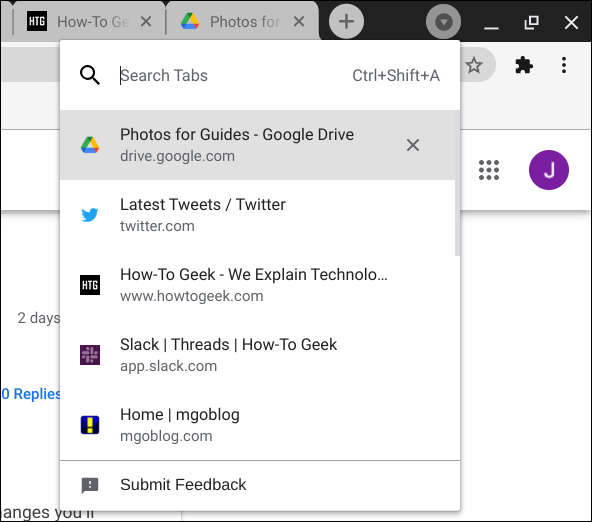
Task: Click Submit Feedback
Action: (x=260, y=485)
